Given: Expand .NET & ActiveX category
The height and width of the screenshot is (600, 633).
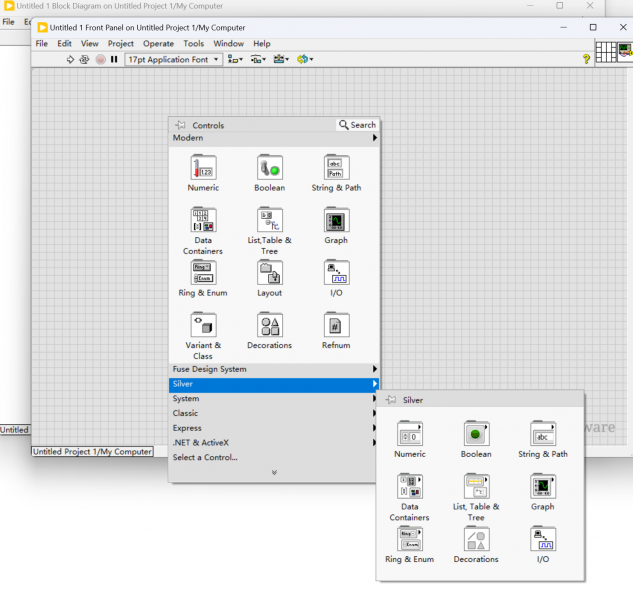Looking at the screenshot, I should tap(272, 443).
